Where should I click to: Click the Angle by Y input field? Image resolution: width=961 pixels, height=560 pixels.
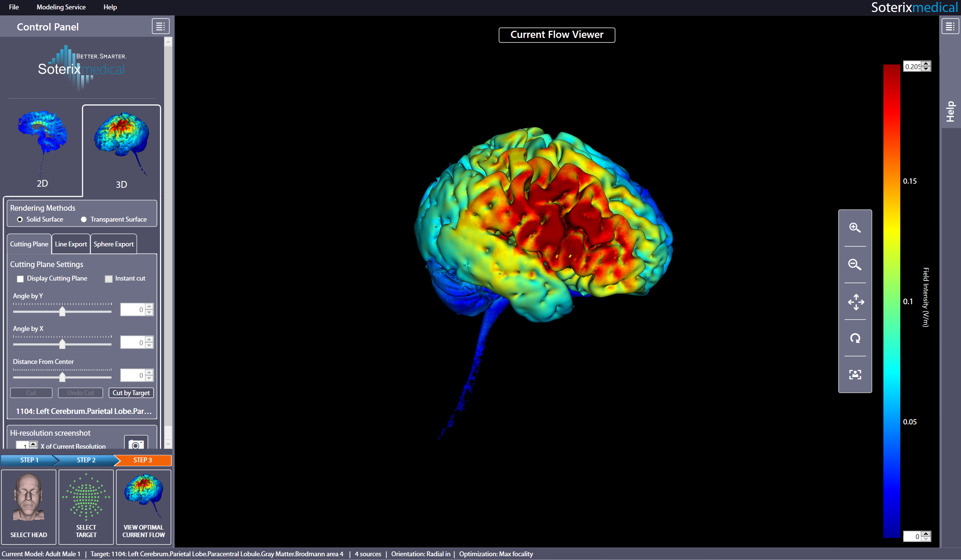(x=133, y=309)
